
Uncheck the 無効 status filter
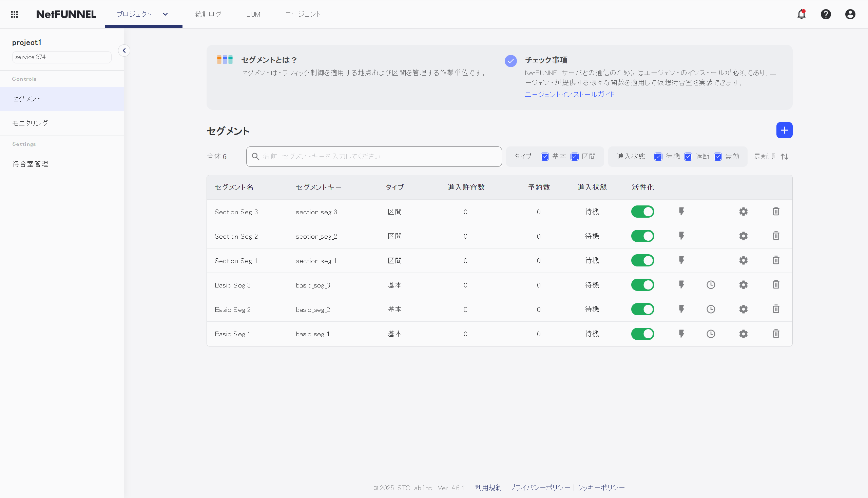click(x=717, y=156)
